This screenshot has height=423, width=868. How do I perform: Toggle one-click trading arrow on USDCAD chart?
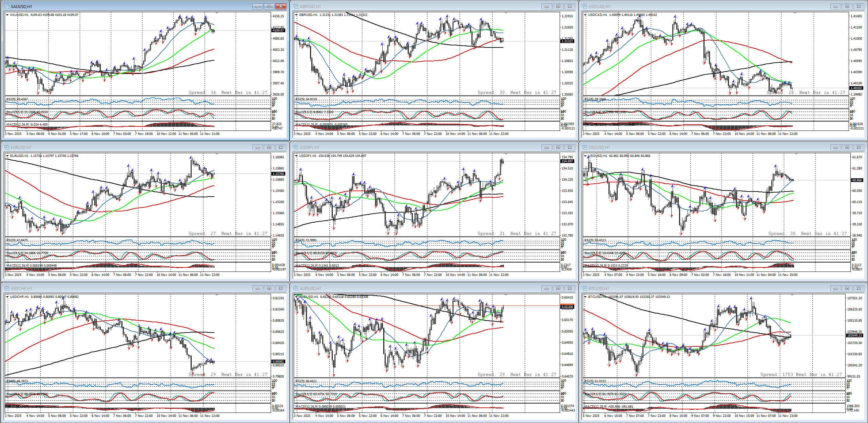(585, 15)
